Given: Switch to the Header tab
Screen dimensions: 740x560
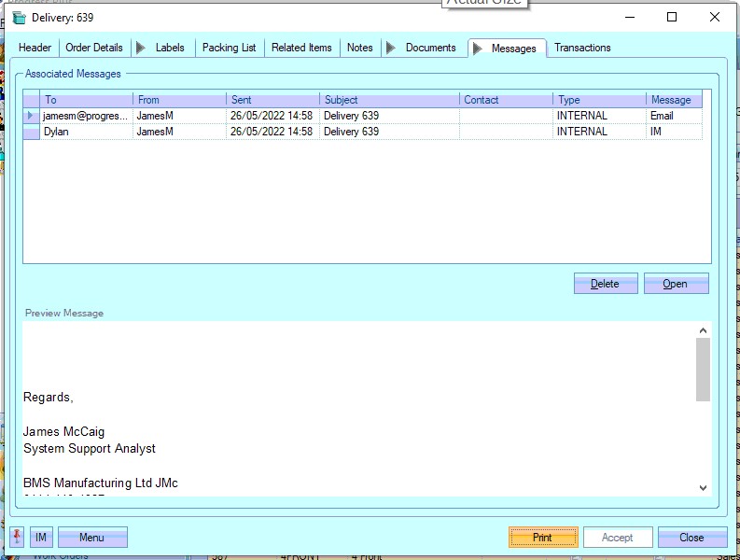Looking at the screenshot, I should click(x=35, y=48).
